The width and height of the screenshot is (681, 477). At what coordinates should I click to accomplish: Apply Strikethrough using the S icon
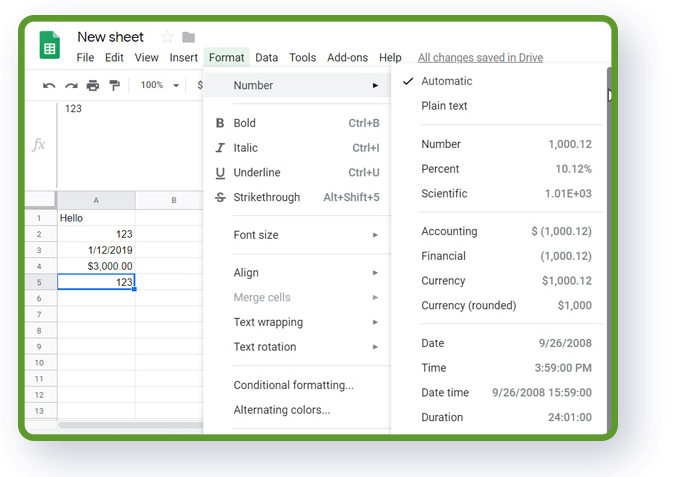pyautogui.click(x=220, y=197)
